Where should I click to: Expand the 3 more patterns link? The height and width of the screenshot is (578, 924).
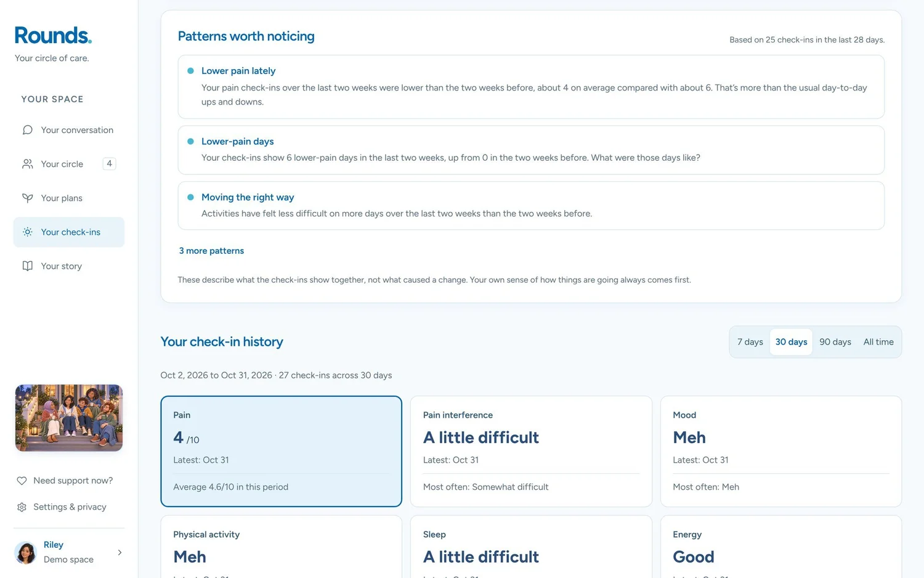(211, 251)
